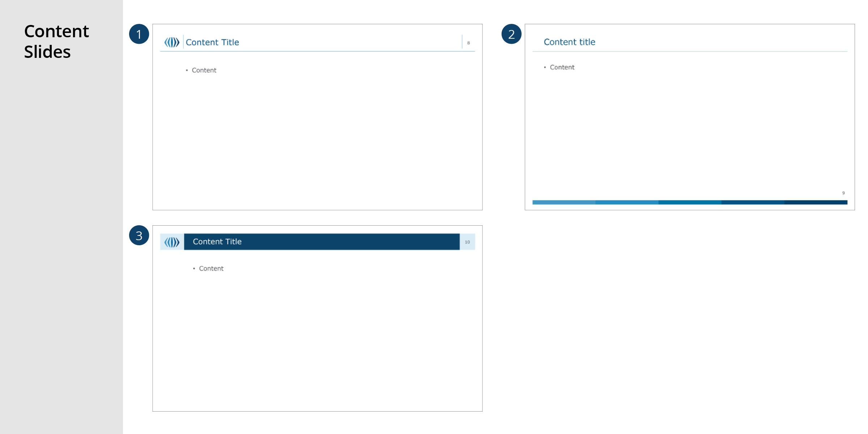Image resolution: width=868 pixels, height=434 pixels.
Task: Click the 'Content' bullet on slide 3
Action: 211,268
